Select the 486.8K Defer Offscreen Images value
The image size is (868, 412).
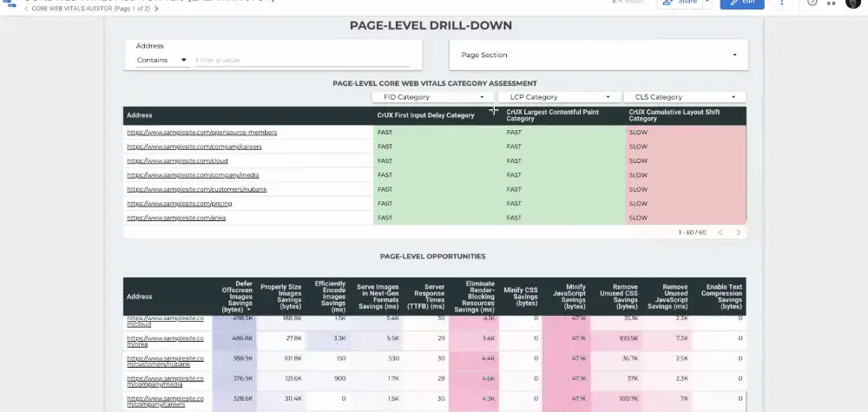pyautogui.click(x=243, y=338)
